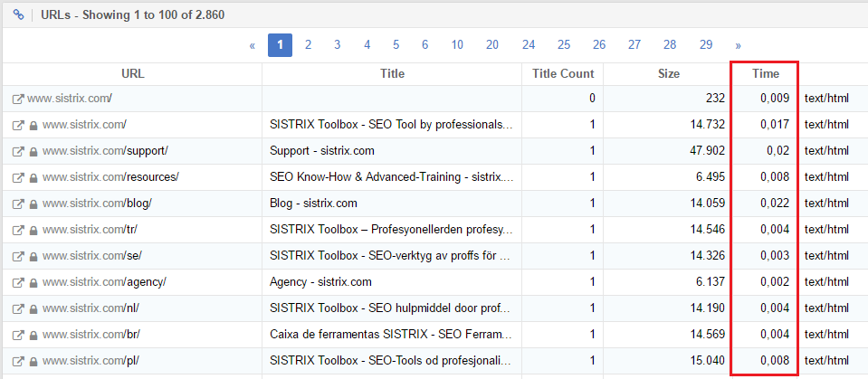This screenshot has width=868, height=379.
Task: Open external link icon for /nl/ row
Action: click(18, 308)
